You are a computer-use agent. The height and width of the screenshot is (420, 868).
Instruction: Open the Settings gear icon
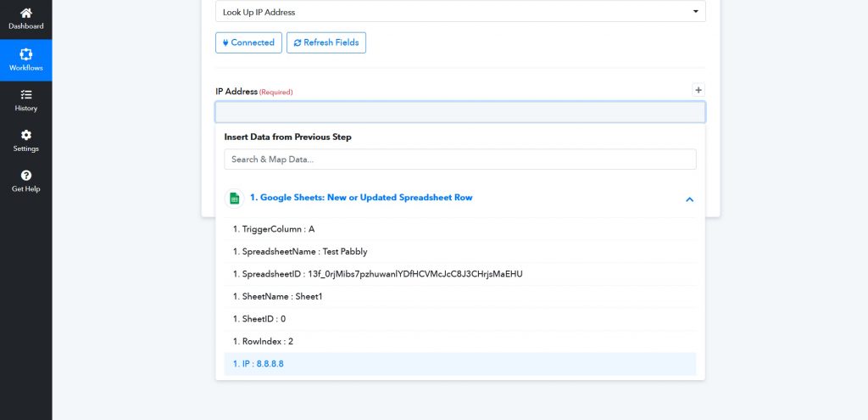[x=25, y=135]
